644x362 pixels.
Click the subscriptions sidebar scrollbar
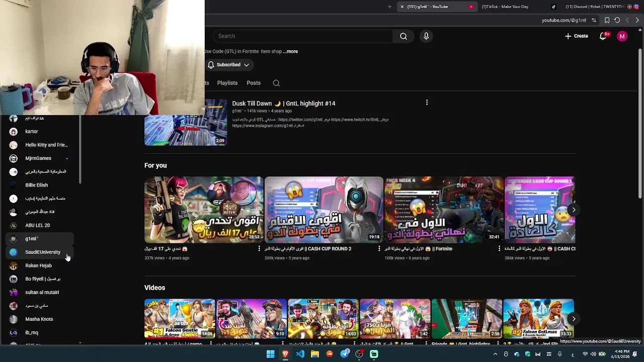pyautogui.click(x=80, y=149)
